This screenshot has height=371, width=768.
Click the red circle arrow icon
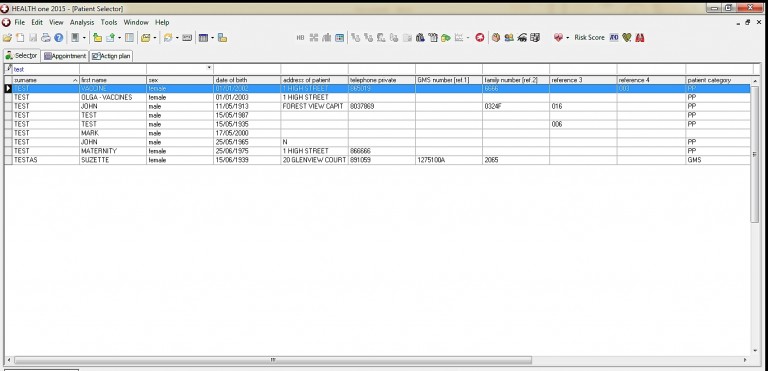tap(480, 38)
